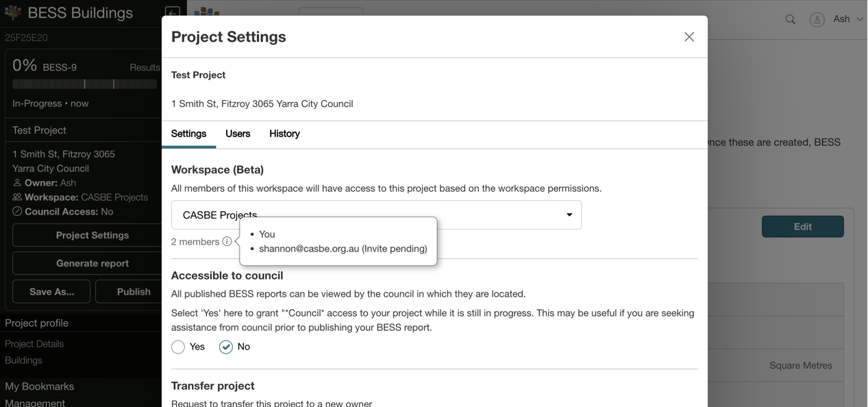The width and height of the screenshot is (868, 407).
Task: Select Yes for Accessible to council
Action: tap(178, 347)
